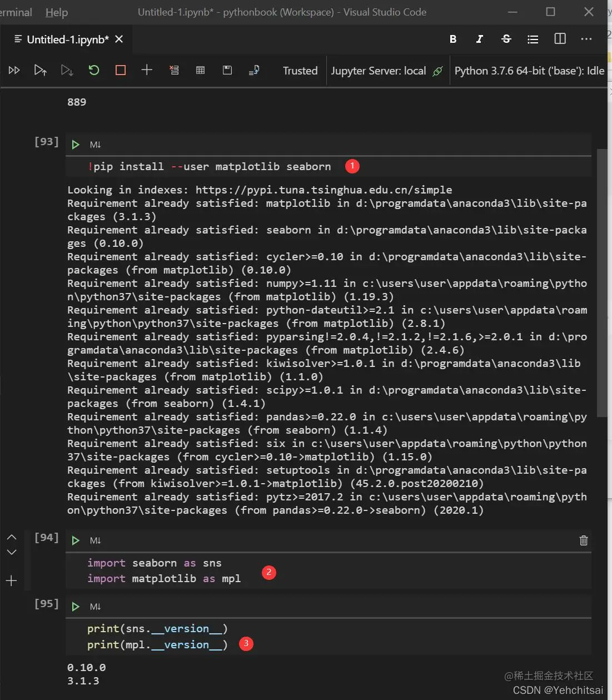This screenshot has height=700, width=612.
Task: Close the Untitled-1.ipynb tab
Action: [119, 39]
